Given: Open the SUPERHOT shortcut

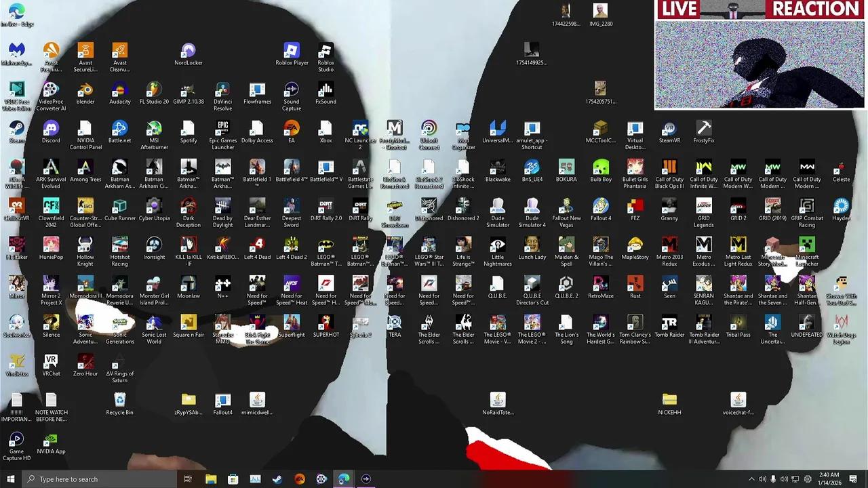Looking at the screenshot, I should pyautogui.click(x=325, y=327).
